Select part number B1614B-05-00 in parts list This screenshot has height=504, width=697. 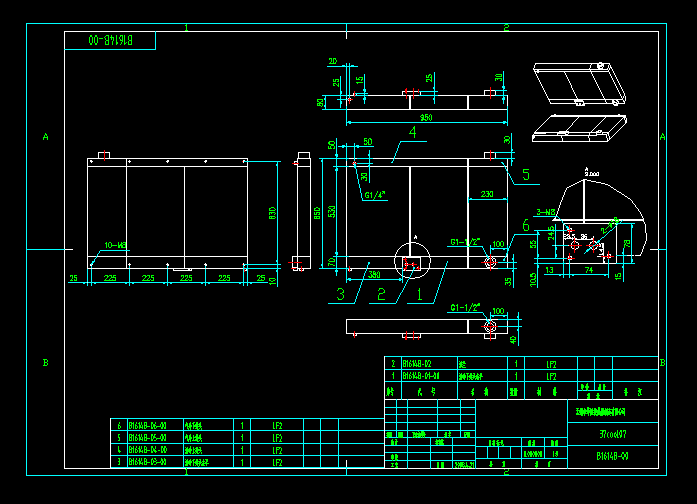[x=147, y=438]
